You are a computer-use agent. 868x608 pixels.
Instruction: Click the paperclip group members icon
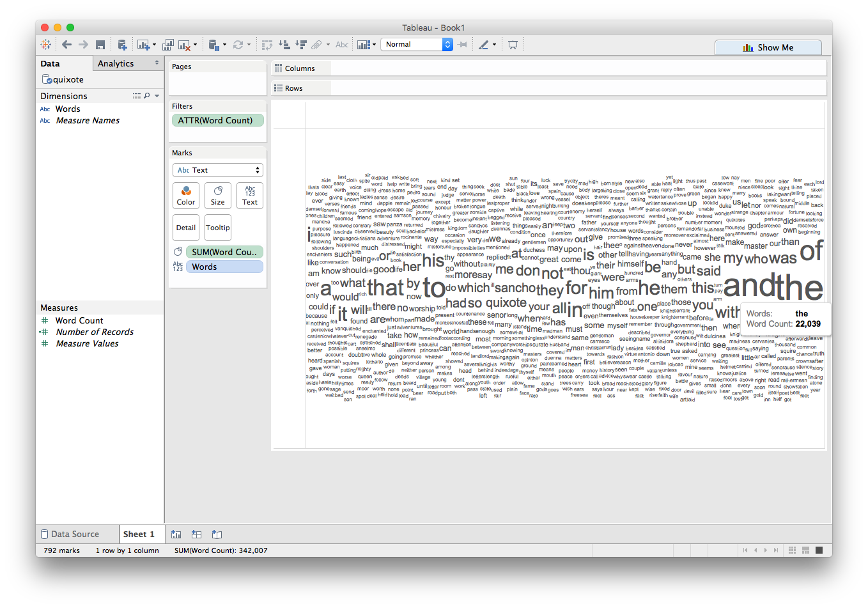(316, 45)
